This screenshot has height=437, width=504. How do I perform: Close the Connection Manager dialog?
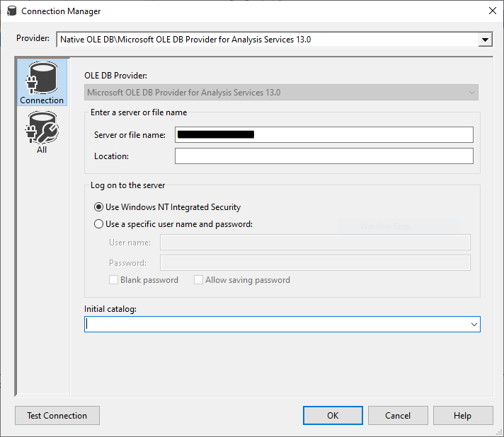click(492, 11)
